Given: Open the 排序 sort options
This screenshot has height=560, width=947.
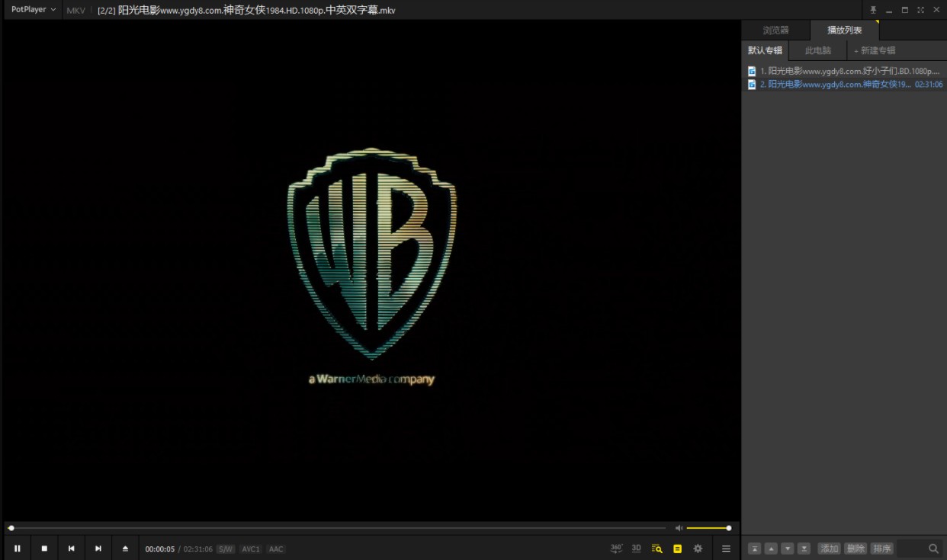Looking at the screenshot, I should (x=881, y=549).
